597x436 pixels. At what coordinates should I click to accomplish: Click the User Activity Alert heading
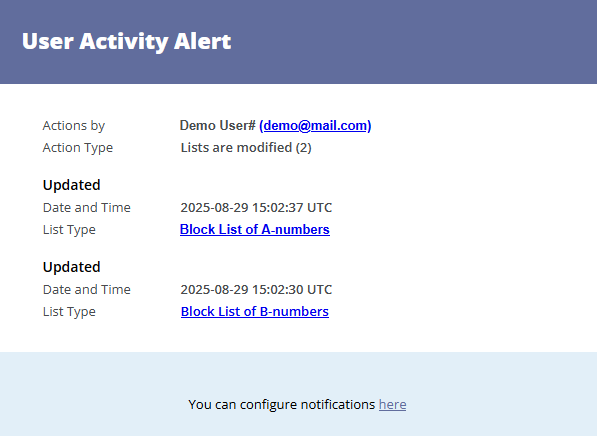pyautogui.click(x=126, y=41)
